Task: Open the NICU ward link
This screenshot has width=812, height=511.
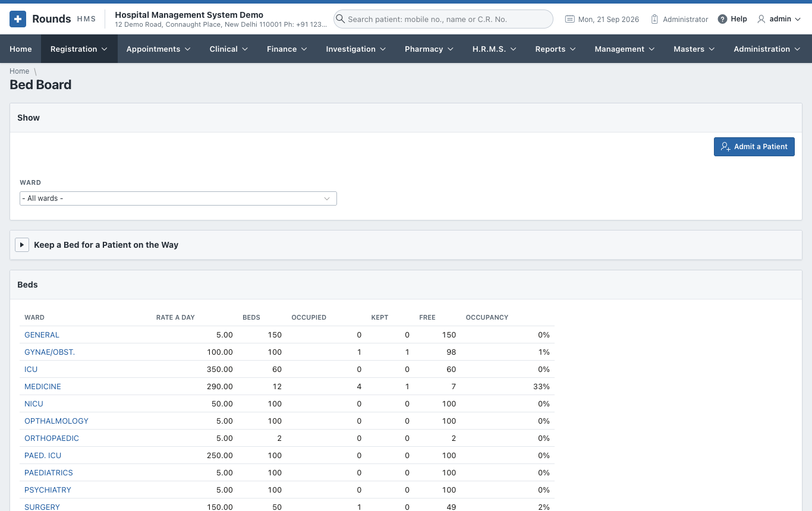Action: [x=34, y=404]
